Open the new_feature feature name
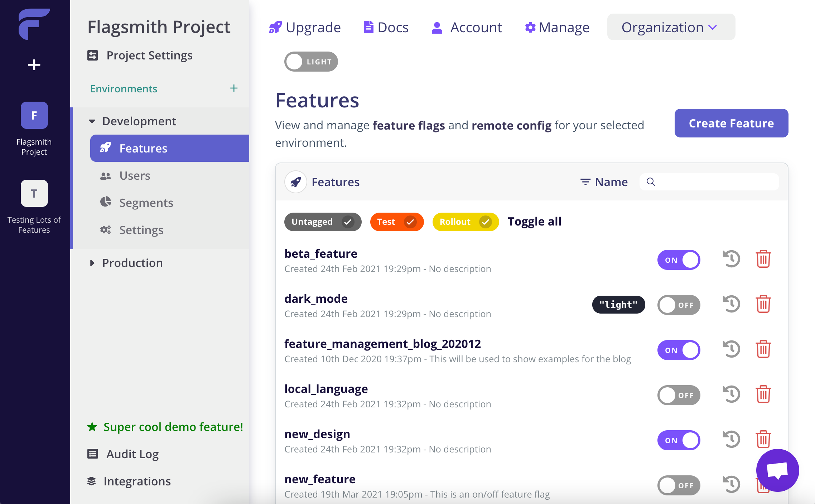815x504 pixels. 320,479
